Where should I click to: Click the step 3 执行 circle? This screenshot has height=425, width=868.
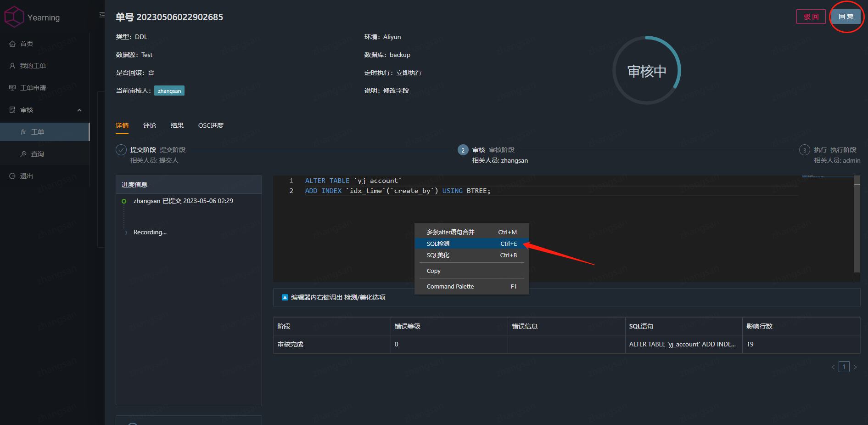coord(804,150)
